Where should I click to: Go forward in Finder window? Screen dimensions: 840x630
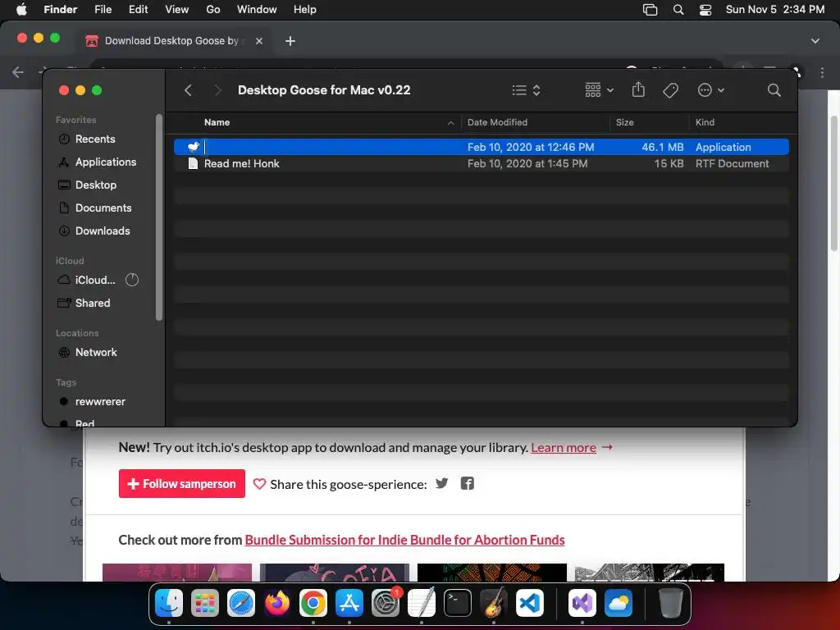click(x=217, y=90)
